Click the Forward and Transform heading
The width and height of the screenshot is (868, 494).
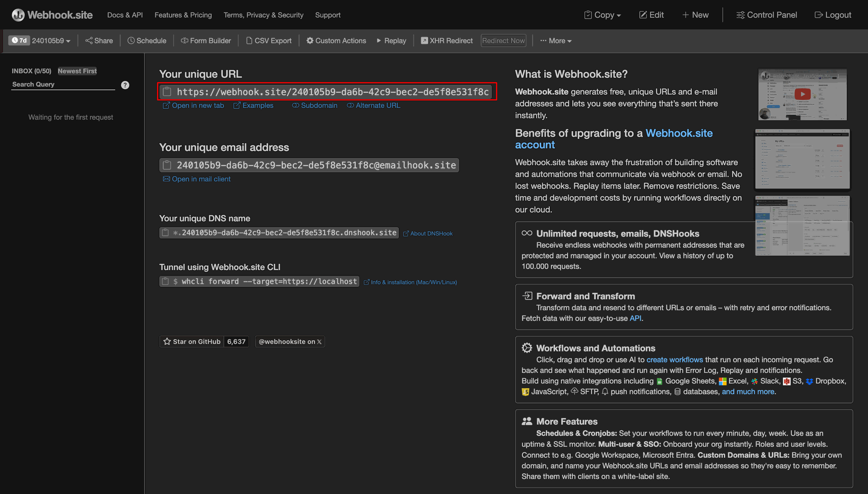click(x=585, y=296)
